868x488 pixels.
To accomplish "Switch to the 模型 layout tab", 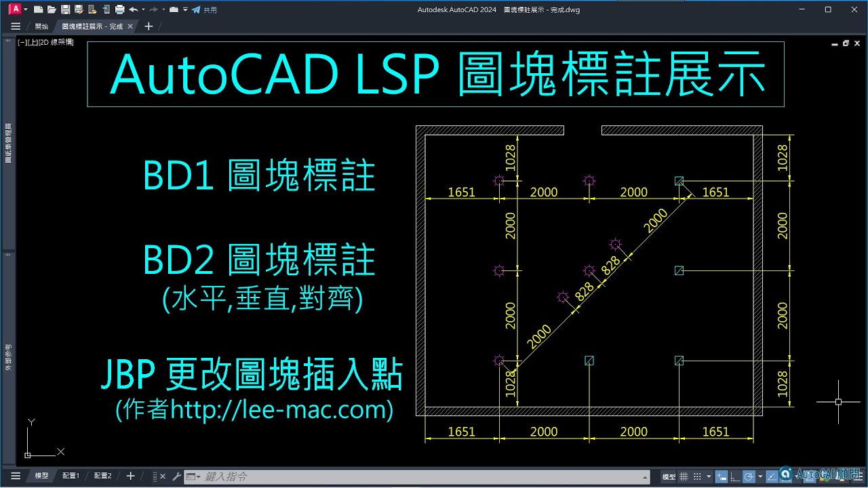I will coord(41,476).
